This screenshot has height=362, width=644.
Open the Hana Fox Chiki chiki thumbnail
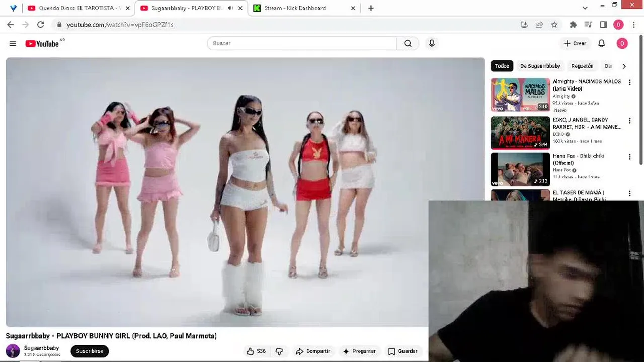(x=520, y=169)
